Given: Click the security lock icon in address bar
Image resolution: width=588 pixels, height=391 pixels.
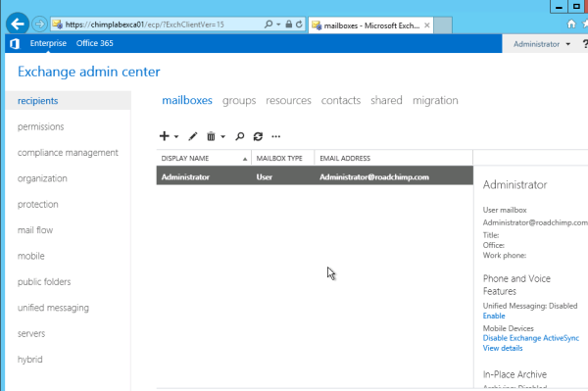Looking at the screenshot, I should click(x=288, y=24).
